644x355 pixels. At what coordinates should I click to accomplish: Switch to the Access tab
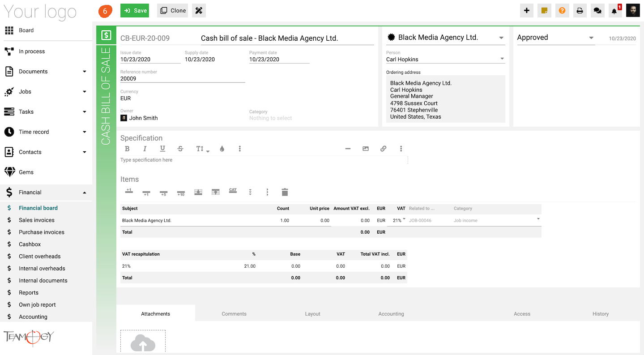point(522,314)
